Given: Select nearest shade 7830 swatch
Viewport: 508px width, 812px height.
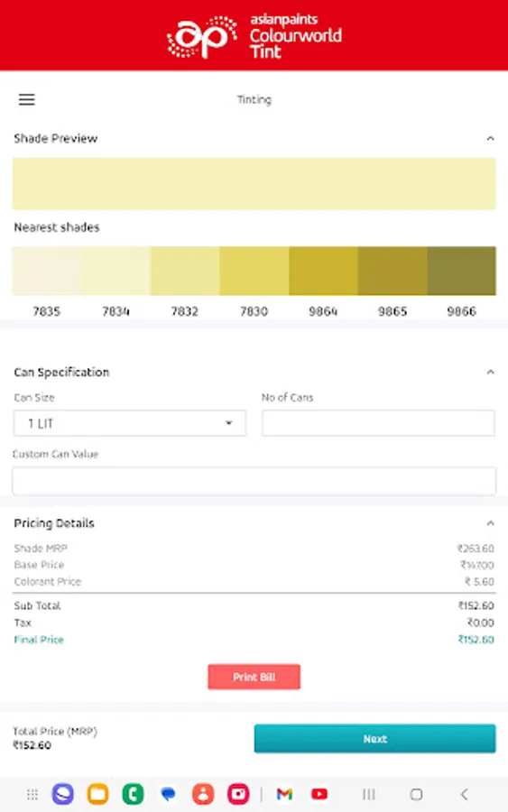Looking at the screenshot, I should [254, 271].
